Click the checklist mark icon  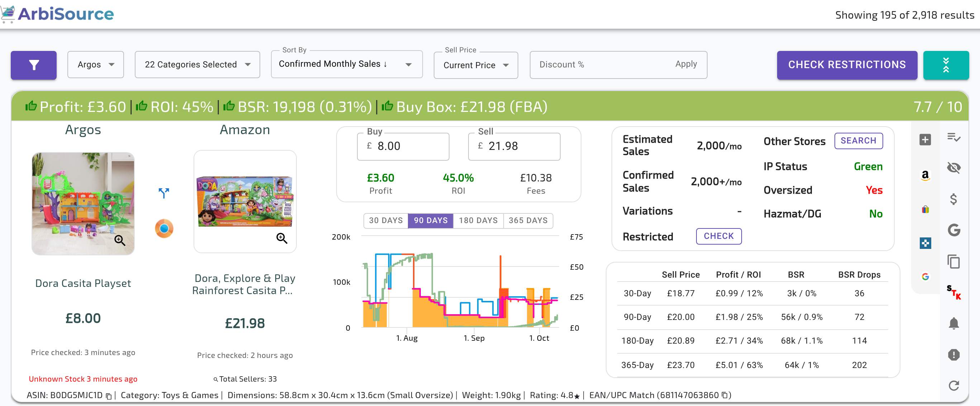[954, 137]
